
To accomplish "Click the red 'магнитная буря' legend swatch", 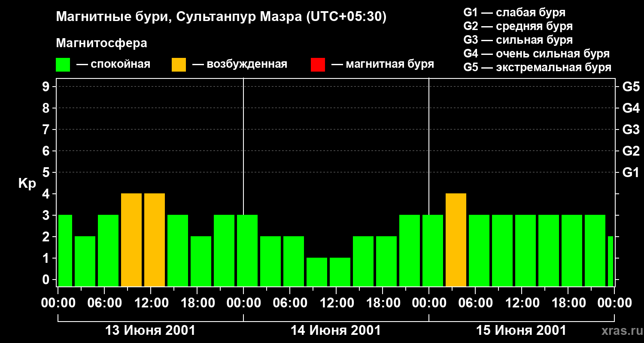I will tap(318, 65).
